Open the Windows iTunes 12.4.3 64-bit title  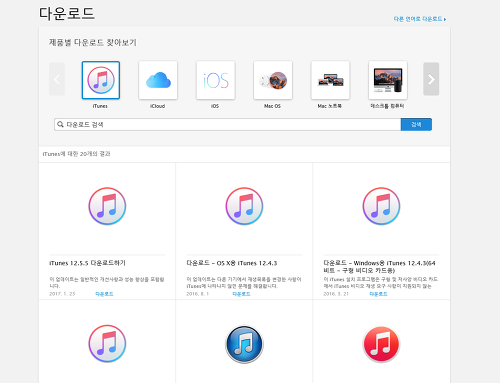click(379, 267)
